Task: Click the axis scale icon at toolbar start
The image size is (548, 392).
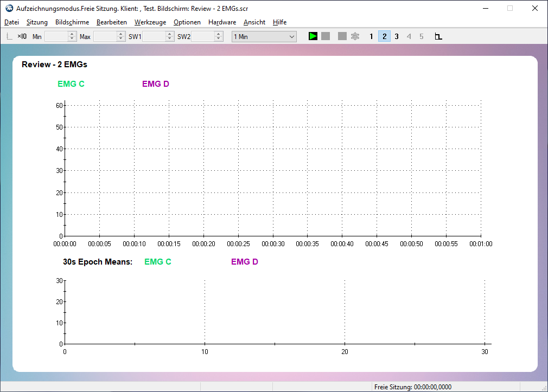Action: [9, 36]
